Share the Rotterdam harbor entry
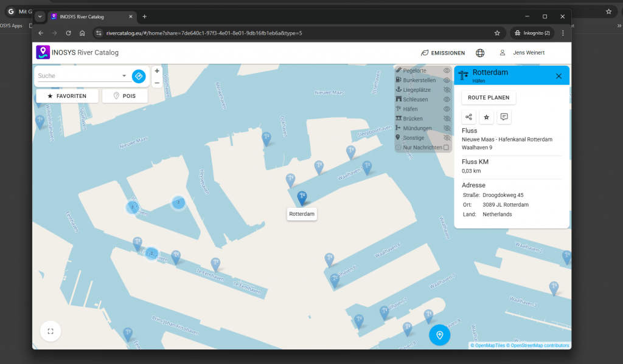 pyautogui.click(x=468, y=117)
